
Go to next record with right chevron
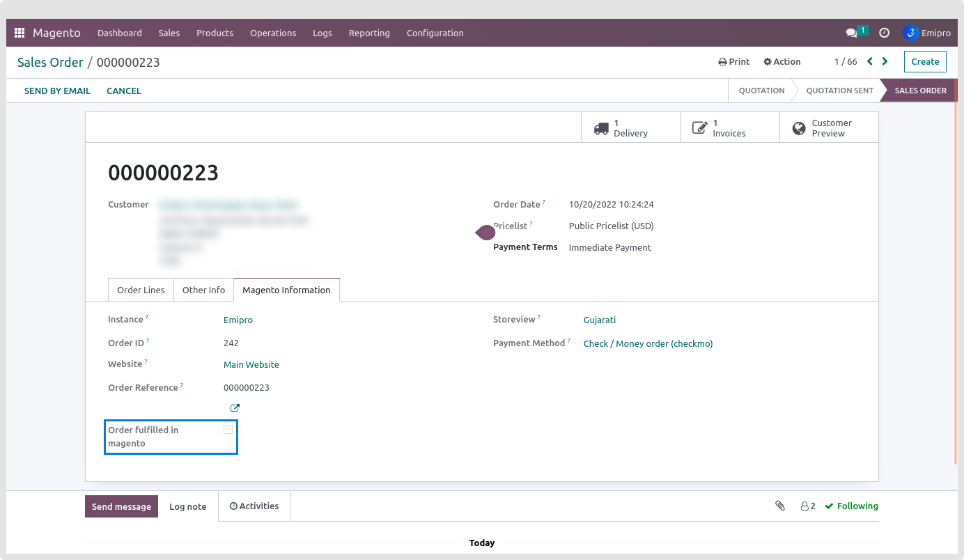click(x=885, y=61)
